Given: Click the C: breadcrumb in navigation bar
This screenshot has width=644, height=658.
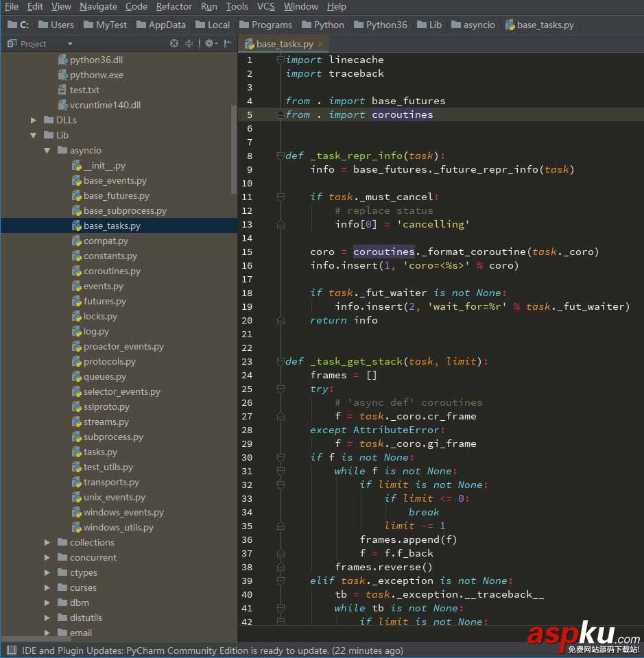Looking at the screenshot, I should point(19,25).
